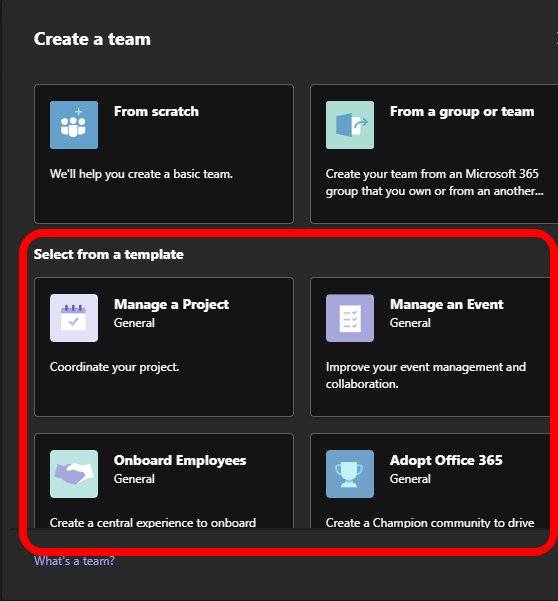Screen dimensions: 558x601
Task: Click the From scratch people icon
Action: (74, 125)
